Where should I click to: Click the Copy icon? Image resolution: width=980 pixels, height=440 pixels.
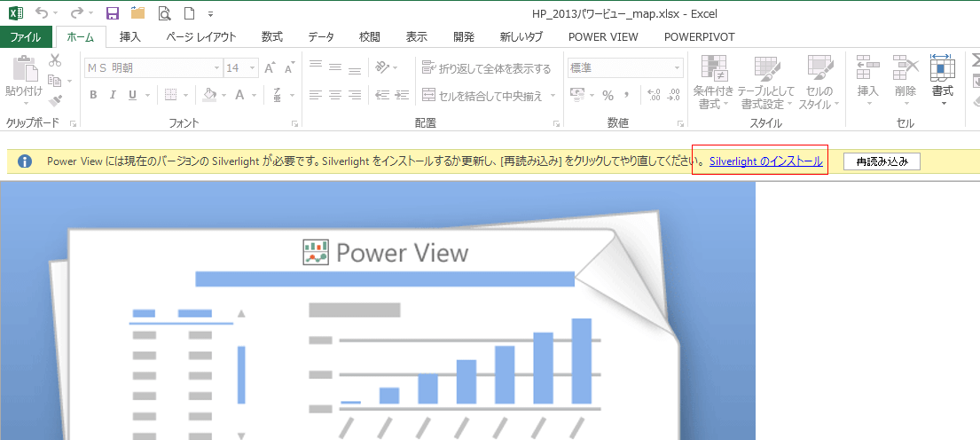point(55,81)
